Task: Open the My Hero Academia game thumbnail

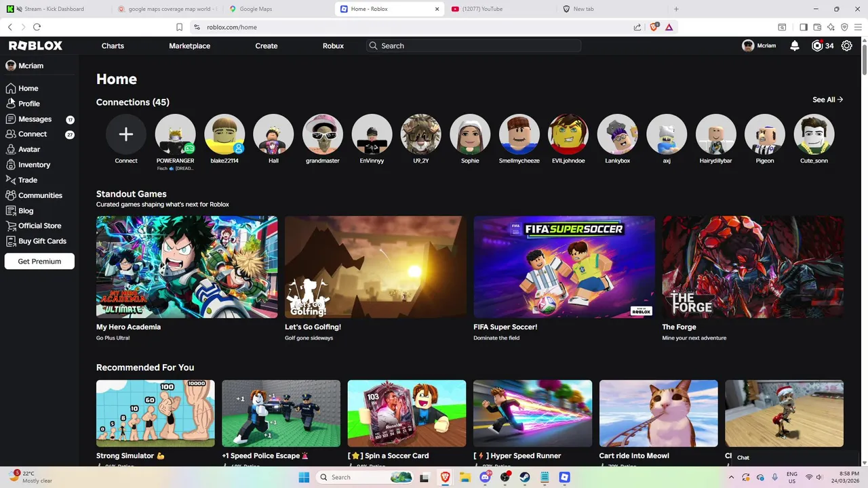Action: click(x=186, y=267)
